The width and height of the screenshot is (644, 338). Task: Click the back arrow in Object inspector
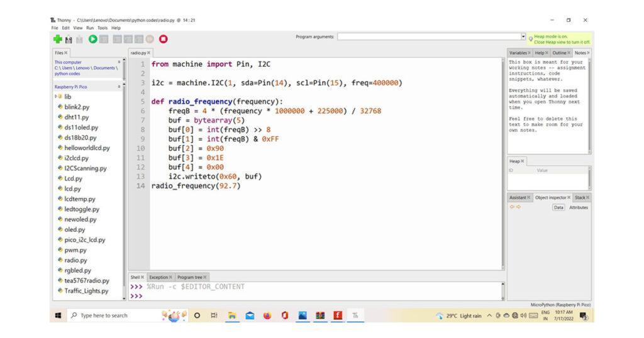tap(511, 207)
